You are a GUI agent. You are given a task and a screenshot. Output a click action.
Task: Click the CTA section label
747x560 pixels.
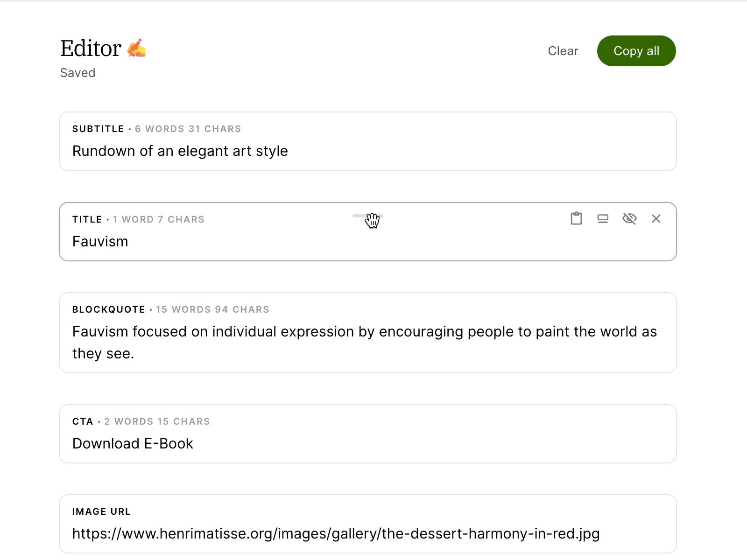(84, 421)
